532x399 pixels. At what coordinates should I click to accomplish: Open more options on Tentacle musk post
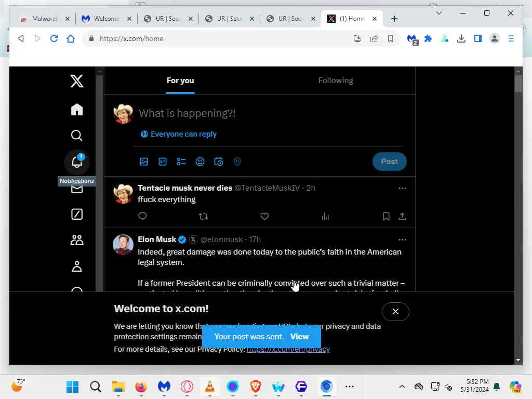tap(402, 188)
